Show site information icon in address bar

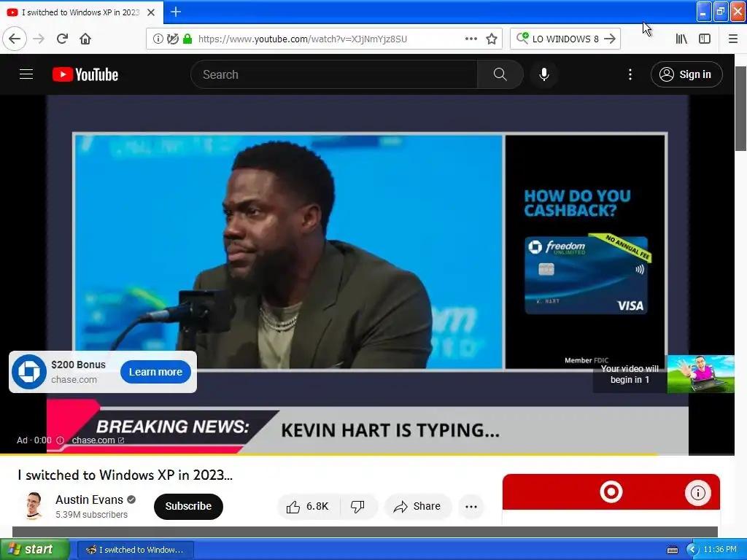pyautogui.click(x=158, y=39)
